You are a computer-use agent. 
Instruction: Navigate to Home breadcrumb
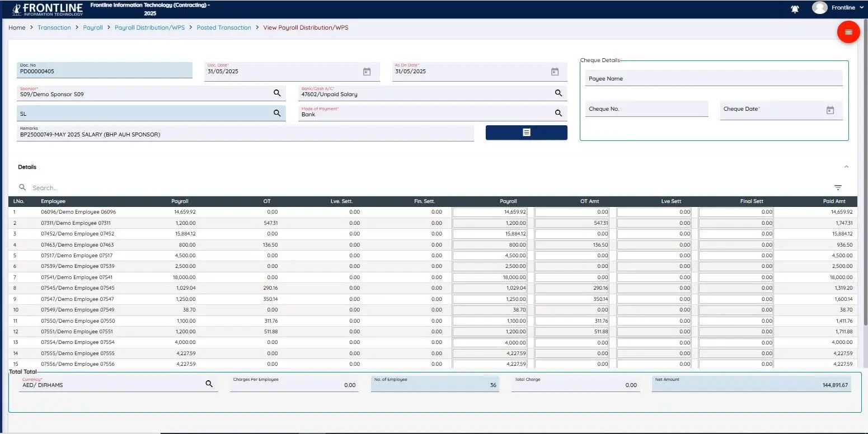[17, 27]
